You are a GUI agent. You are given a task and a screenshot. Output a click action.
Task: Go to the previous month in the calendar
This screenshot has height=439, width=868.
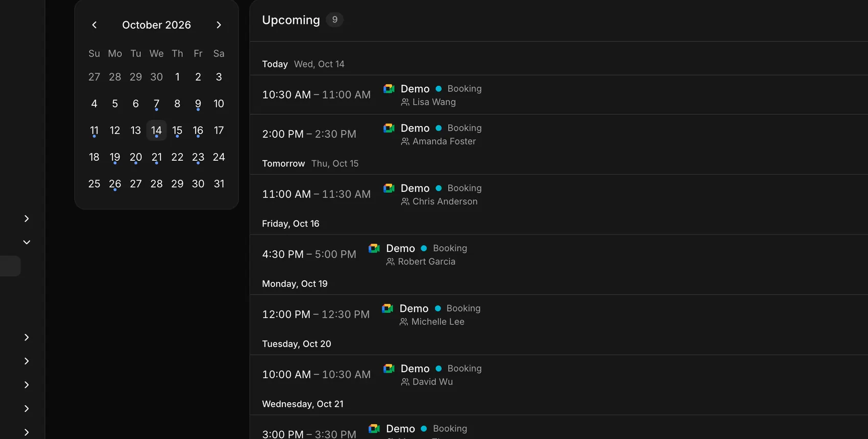94,25
